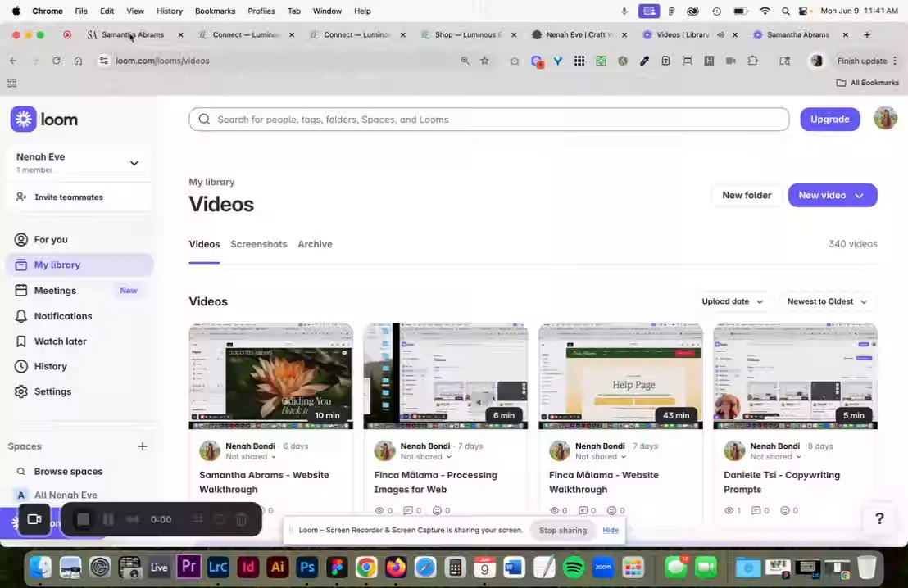The width and height of the screenshot is (908, 588).
Task: Delete recording with trash icon
Action: pos(242,520)
